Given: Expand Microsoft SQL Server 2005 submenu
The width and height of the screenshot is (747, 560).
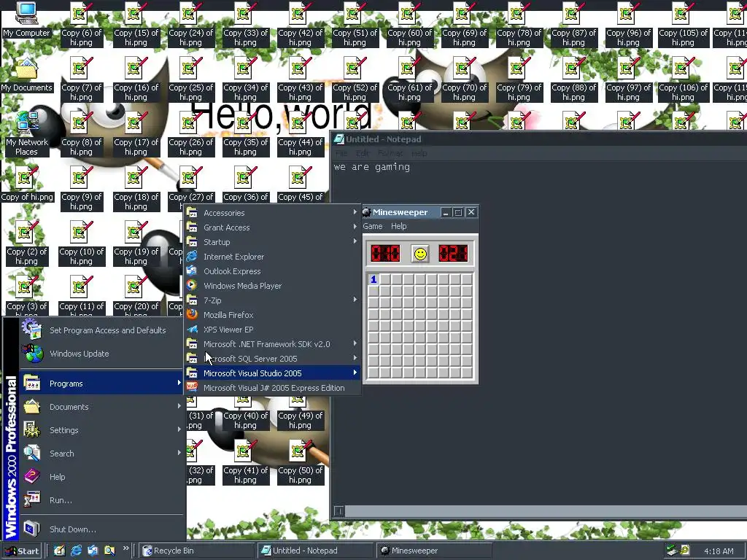Looking at the screenshot, I should coord(272,359).
